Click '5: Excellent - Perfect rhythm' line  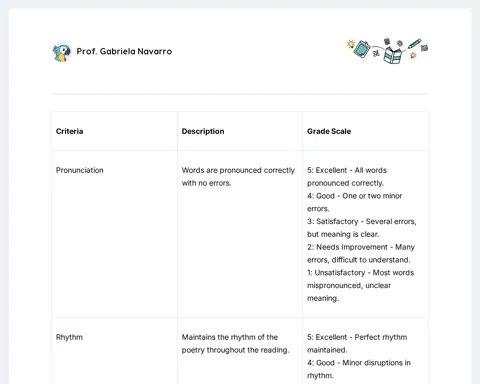pyautogui.click(x=357, y=337)
